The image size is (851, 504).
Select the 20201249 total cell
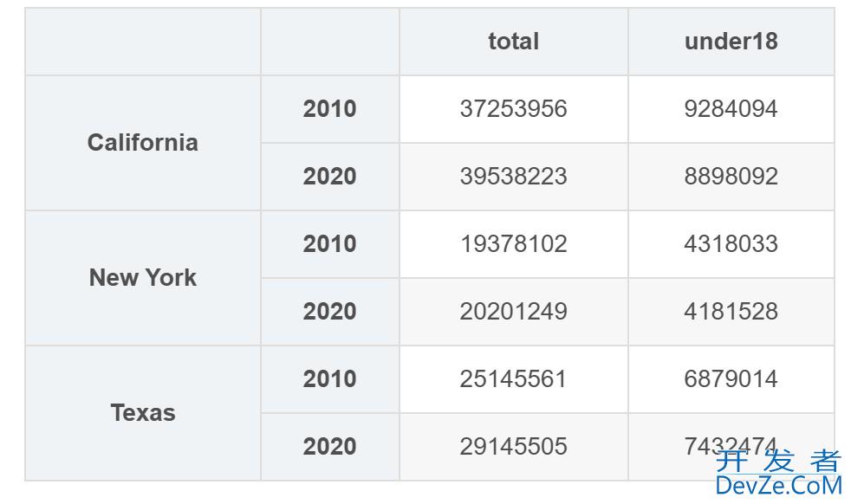click(513, 312)
